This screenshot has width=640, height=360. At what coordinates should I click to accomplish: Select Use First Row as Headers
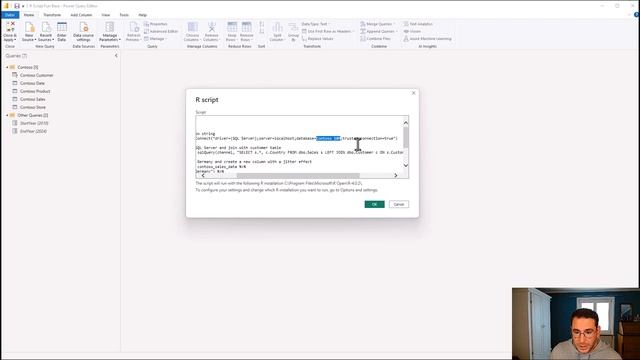327,31
